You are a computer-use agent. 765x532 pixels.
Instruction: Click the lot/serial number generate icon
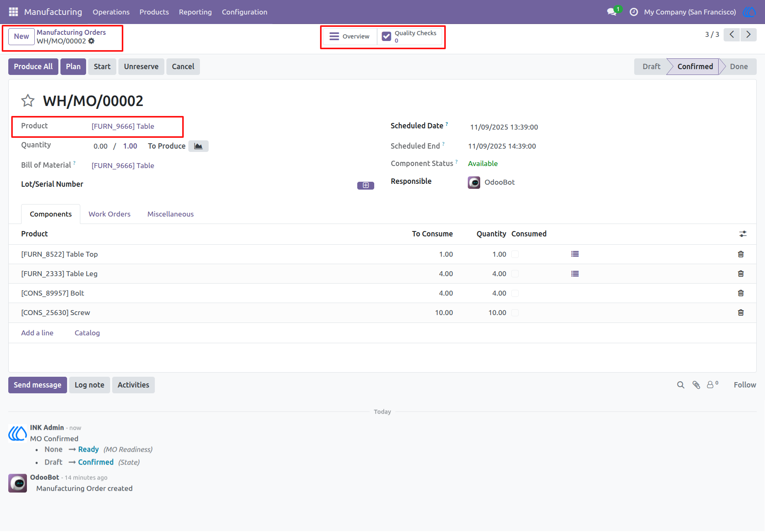[366, 185]
